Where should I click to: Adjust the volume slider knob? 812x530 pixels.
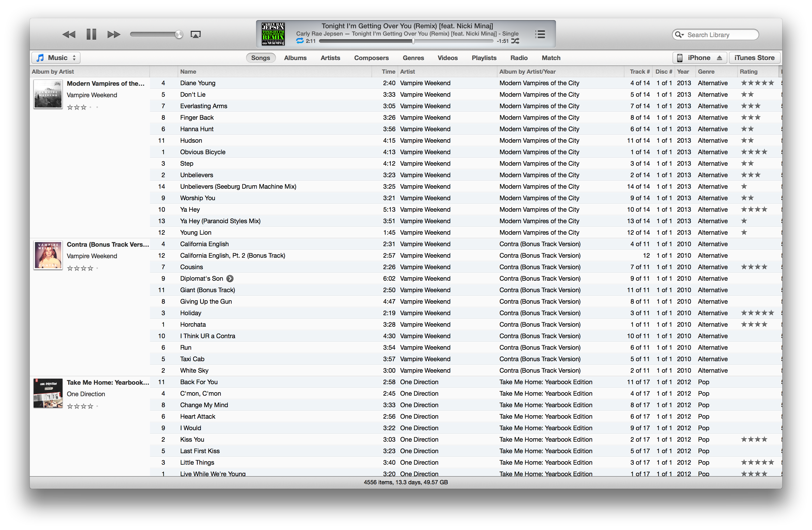(179, 34)
